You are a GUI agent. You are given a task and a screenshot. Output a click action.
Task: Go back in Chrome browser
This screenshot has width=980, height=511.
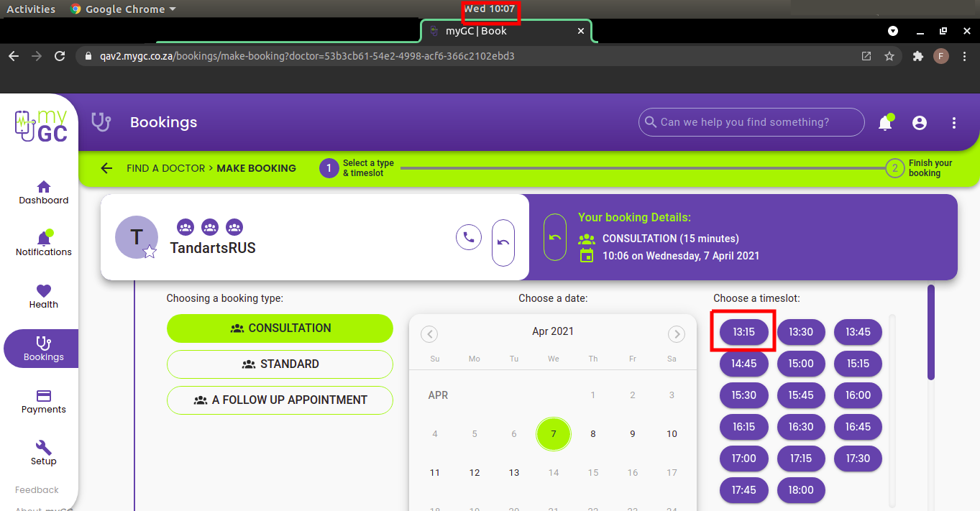click(14, 56)
